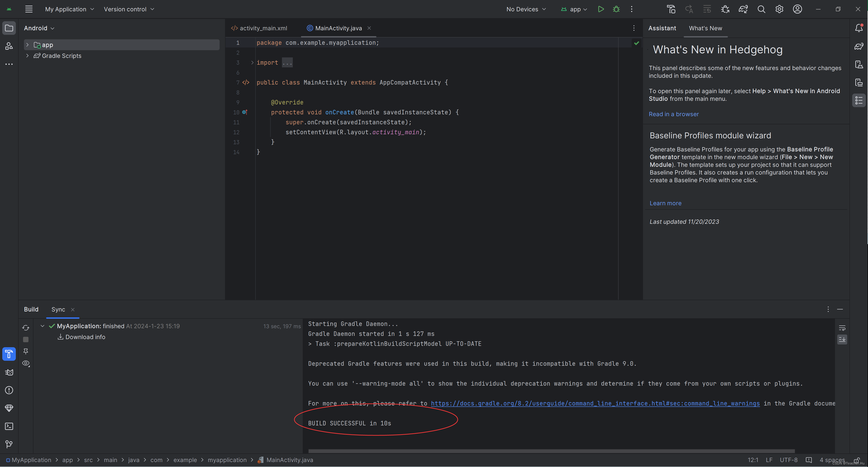Image resolution: width=868 pixels, height=467 pixels.
Task: Open the Read in a browser link
Action: 673,114
